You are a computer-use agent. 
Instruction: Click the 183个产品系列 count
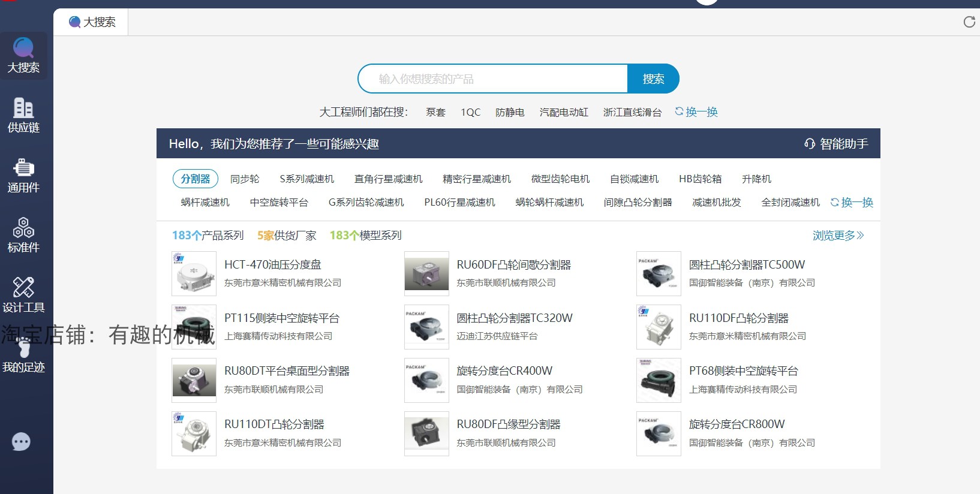click(208, 235)
